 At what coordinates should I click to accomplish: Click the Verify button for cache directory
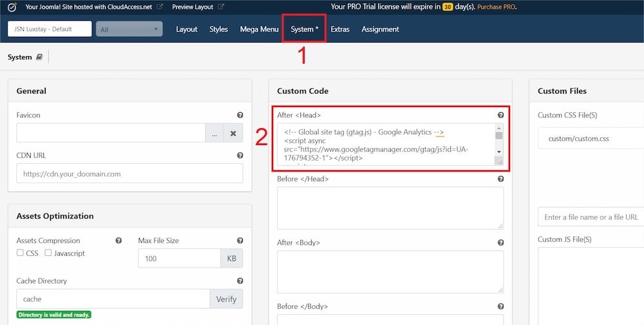tap(226, 299)
